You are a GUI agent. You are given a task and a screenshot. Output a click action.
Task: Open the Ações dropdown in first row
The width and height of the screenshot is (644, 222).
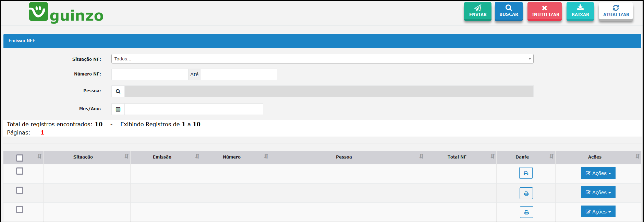point(598,173)
